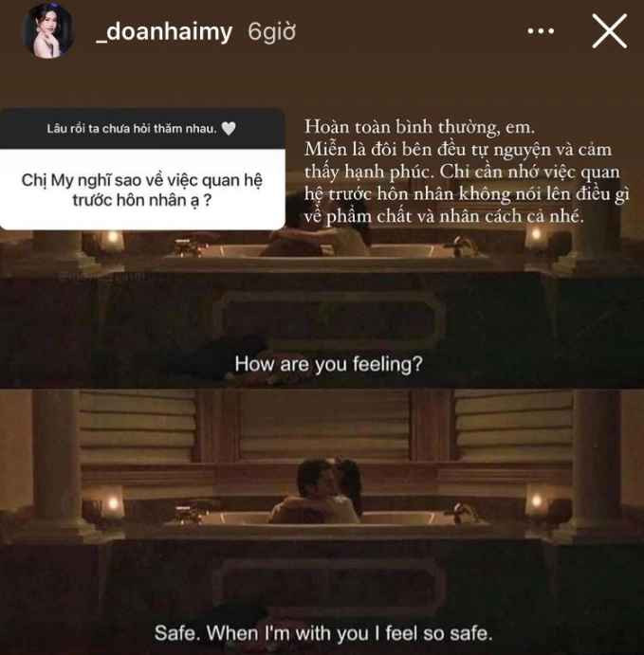Image resolution: width=644 pixels, height=655 pixels.
Task: Tap the _doanhaimy username
Action: click(x=164, y=32)
